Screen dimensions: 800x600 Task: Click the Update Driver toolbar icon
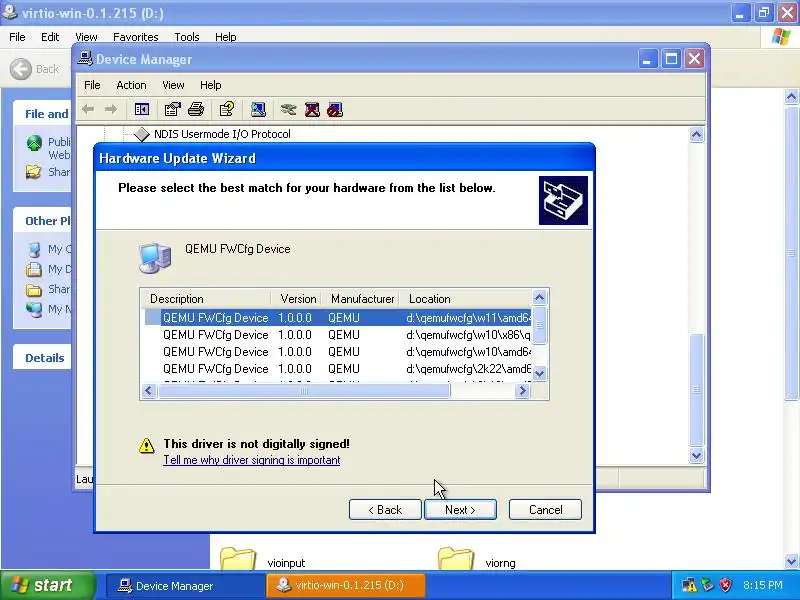tap(288, 109)
